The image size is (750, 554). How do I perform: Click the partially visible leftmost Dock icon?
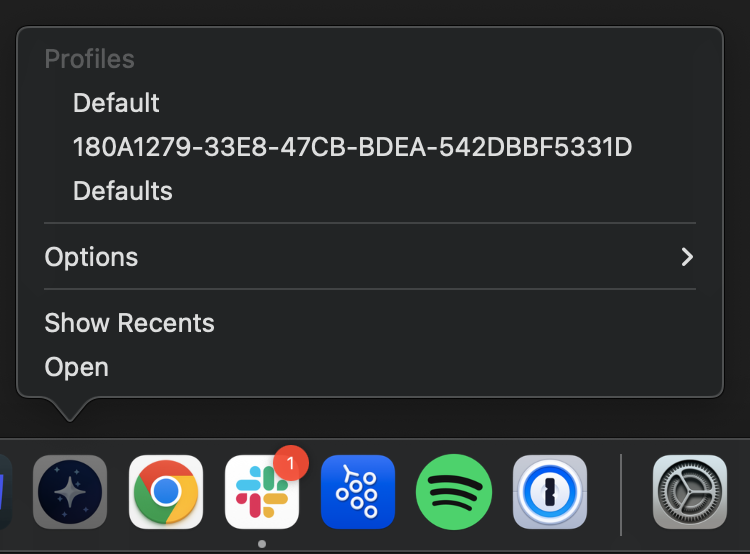click(5, 491)
